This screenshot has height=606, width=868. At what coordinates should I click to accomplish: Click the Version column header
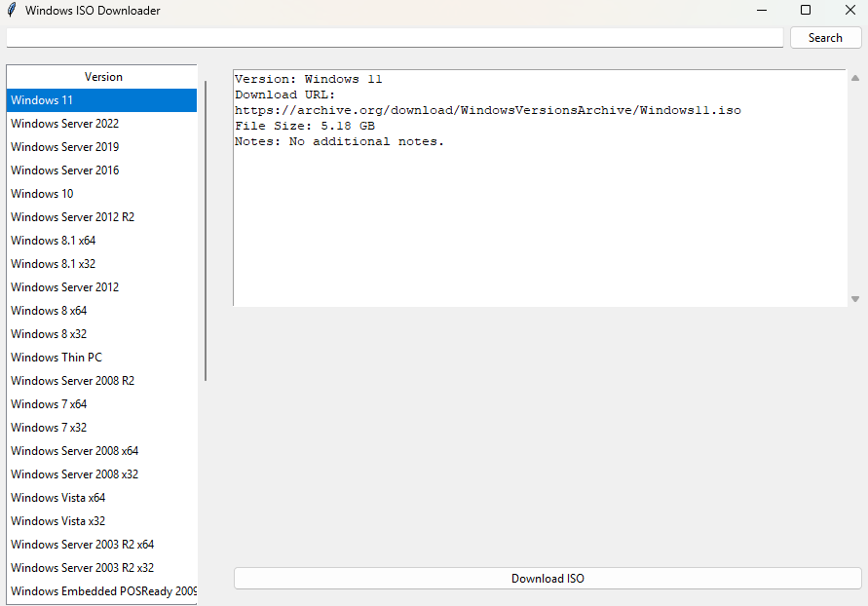[102, 77]
